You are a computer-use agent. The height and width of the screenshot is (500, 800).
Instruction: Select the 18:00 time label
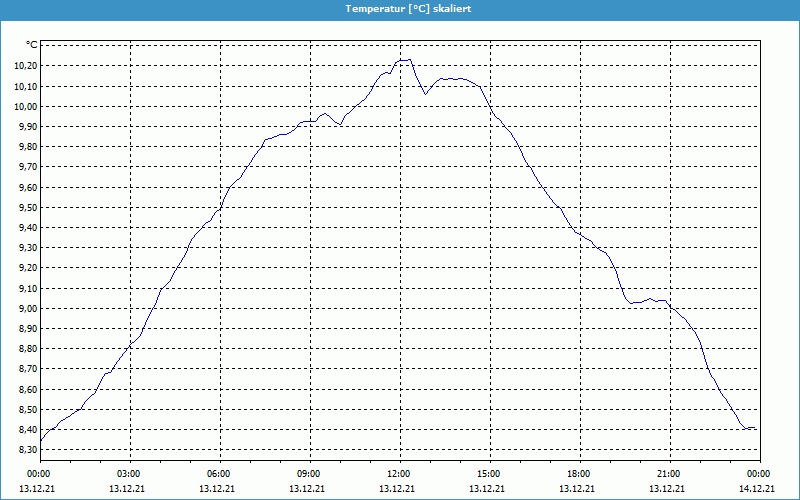(x=578, y=474)
